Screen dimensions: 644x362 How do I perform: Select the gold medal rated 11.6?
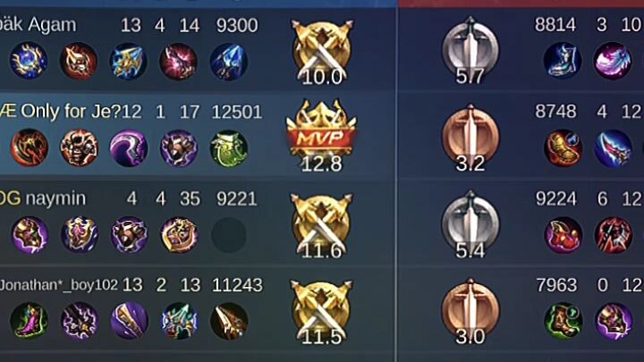pos(322,226)
